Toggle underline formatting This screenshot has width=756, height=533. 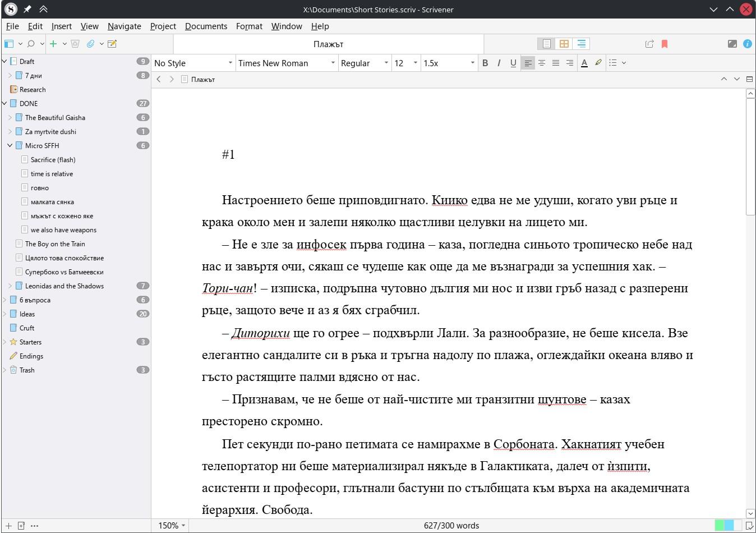(x=513, y=63)
